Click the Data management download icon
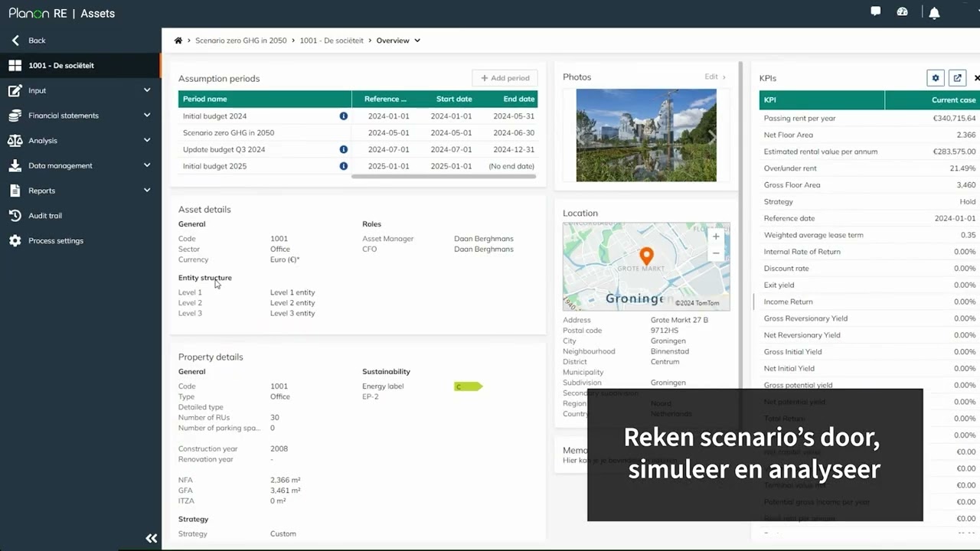The image size is (980, 551). (x=15, y=165)
